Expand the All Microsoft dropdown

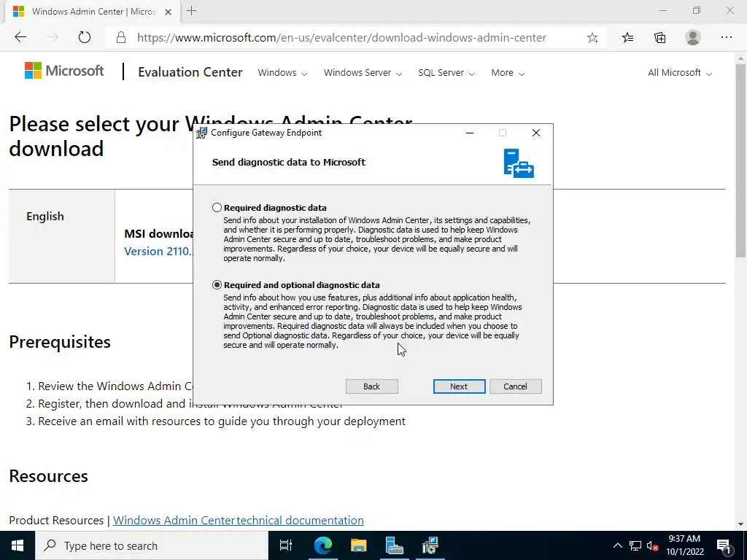pos(680,73)
